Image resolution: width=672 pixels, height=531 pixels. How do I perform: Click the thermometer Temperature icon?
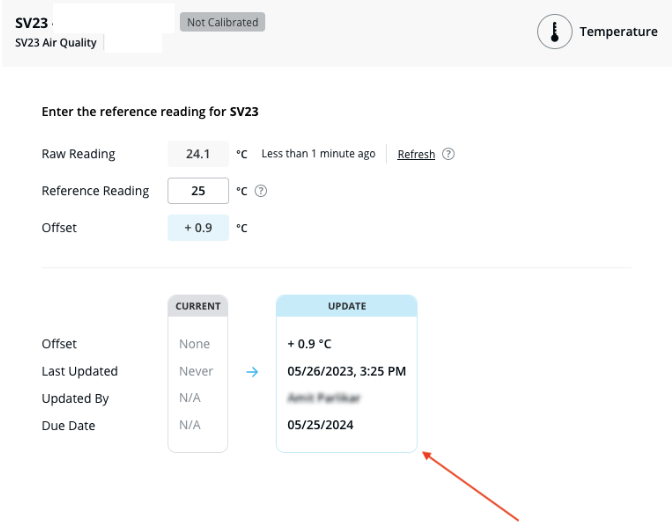(555, 32)
